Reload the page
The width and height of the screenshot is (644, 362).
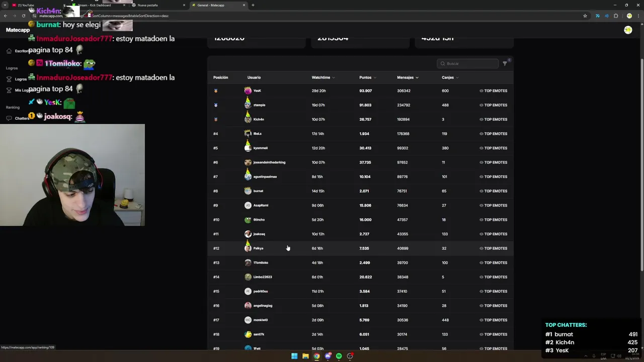23,16
